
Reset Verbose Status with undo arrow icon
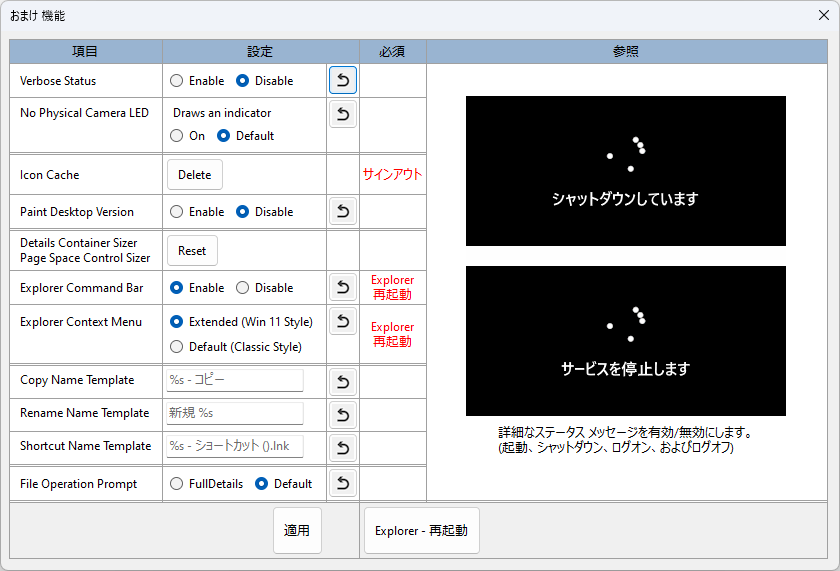click(343, 80)
